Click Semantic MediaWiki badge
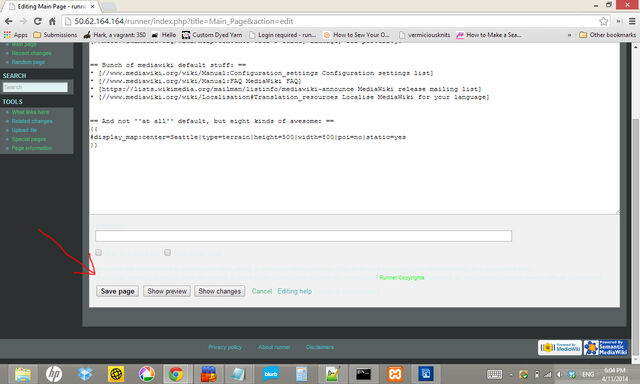 [x=605, y=348]
